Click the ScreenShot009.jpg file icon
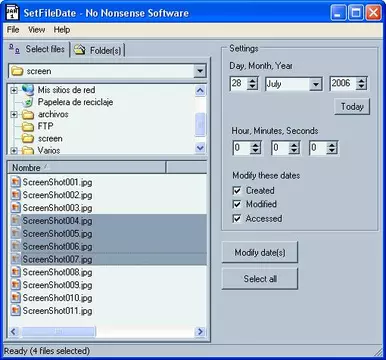 15,285
